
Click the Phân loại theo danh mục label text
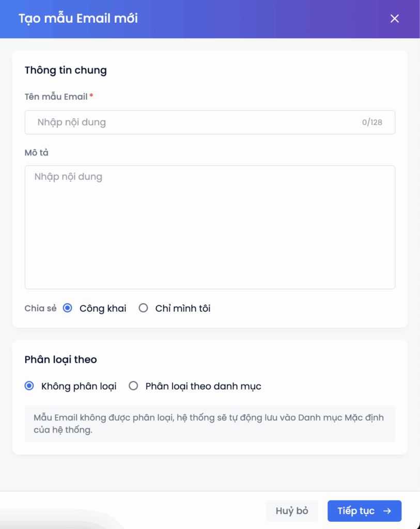point(203,386)
